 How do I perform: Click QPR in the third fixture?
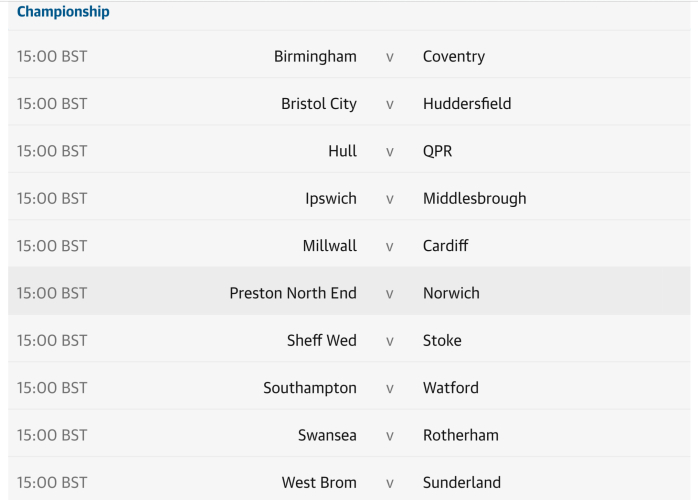(x=438, y=151)
